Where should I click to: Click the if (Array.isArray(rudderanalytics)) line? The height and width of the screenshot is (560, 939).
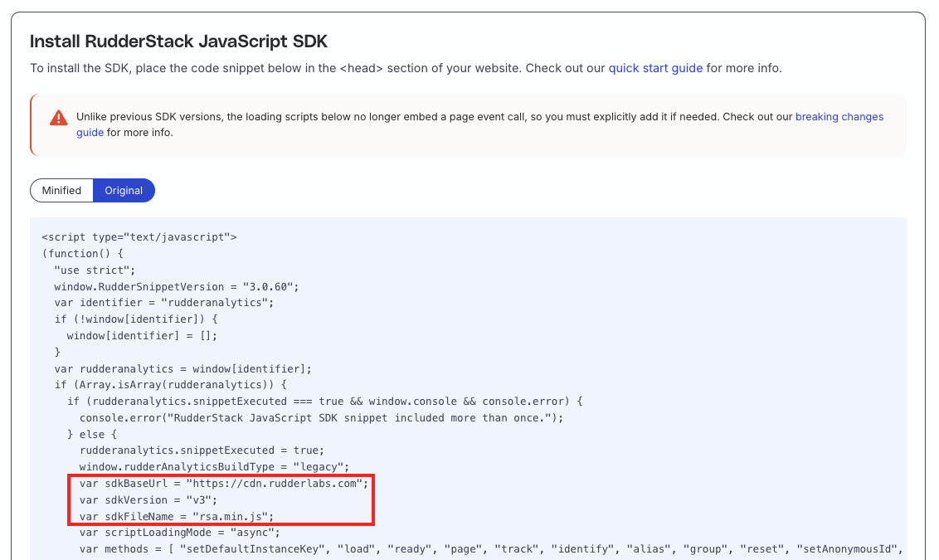pyautogui.click(x=171, y=384)
